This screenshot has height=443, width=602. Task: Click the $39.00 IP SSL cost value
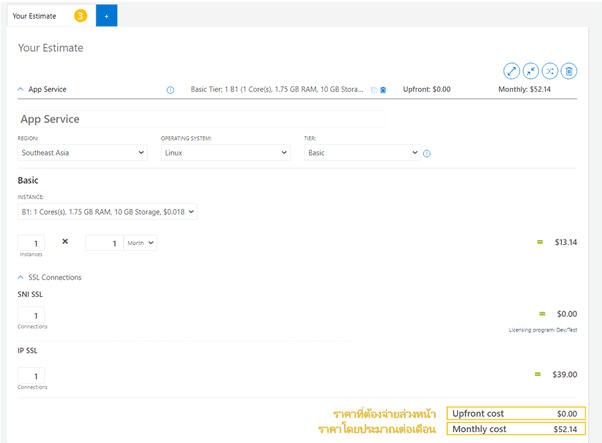pyautogui.click(x=565, y=374)
